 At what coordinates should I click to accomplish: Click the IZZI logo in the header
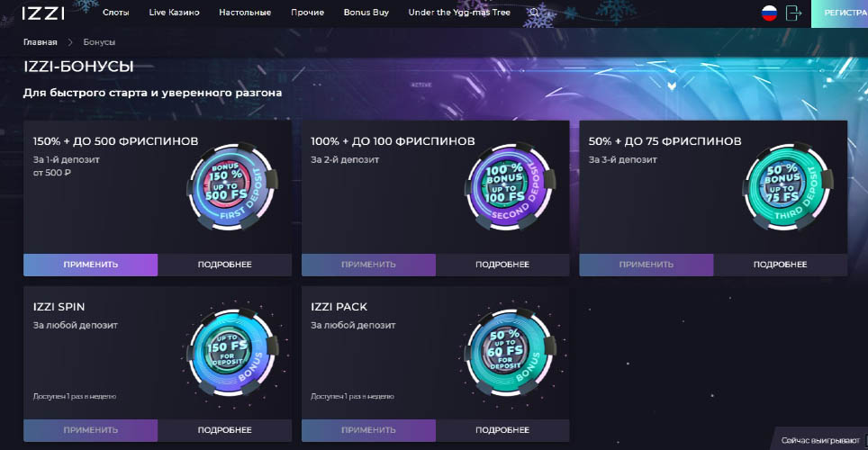(x=43, y=13)
